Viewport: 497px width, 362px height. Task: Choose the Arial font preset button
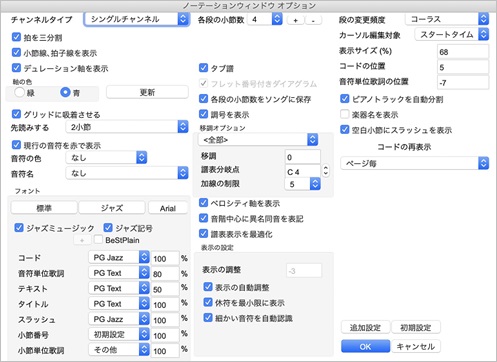[x=168, y=208]
